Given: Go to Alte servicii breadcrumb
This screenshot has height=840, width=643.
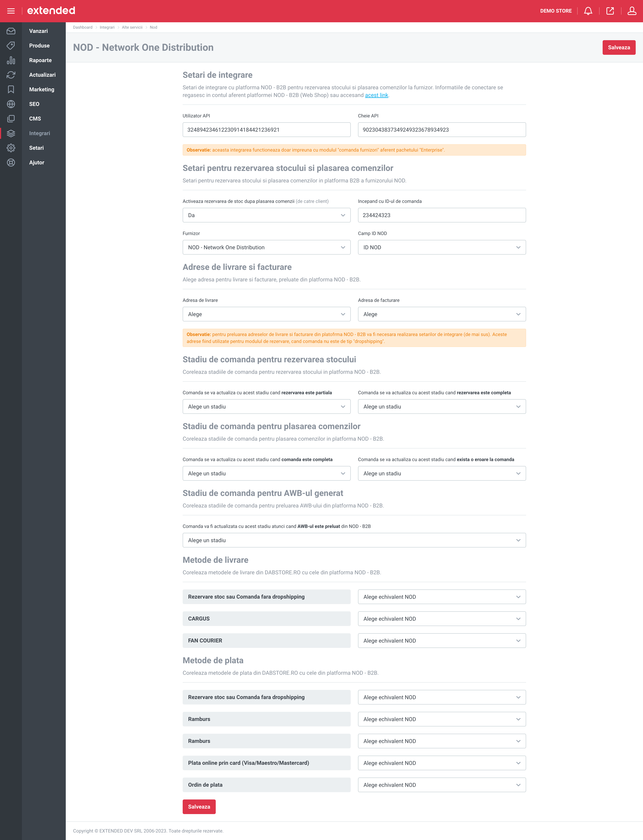Looking at the screenshot, I should pos(132,28).
